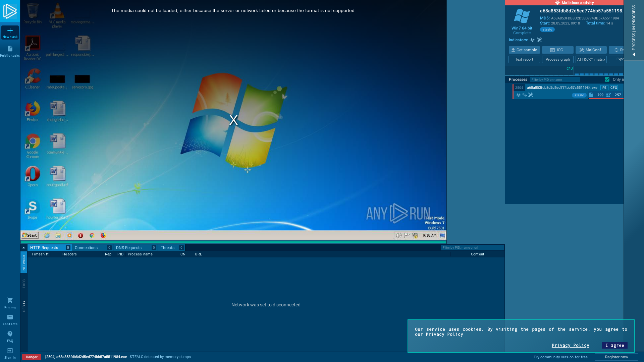The image size is (644, 362).
Task: Open Text report panel
Action: [x=524, y=59]
